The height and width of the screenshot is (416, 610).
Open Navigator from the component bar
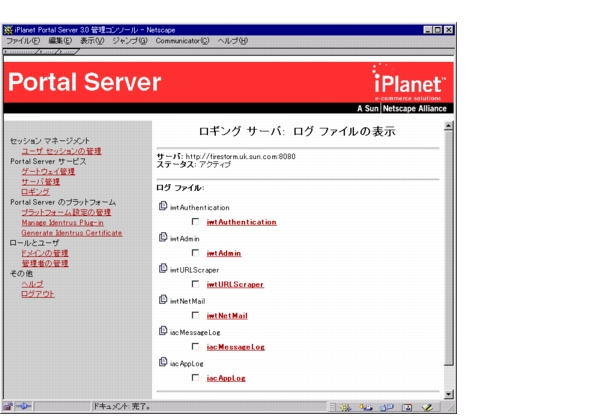pyautogui.click(x=345, y=407)
